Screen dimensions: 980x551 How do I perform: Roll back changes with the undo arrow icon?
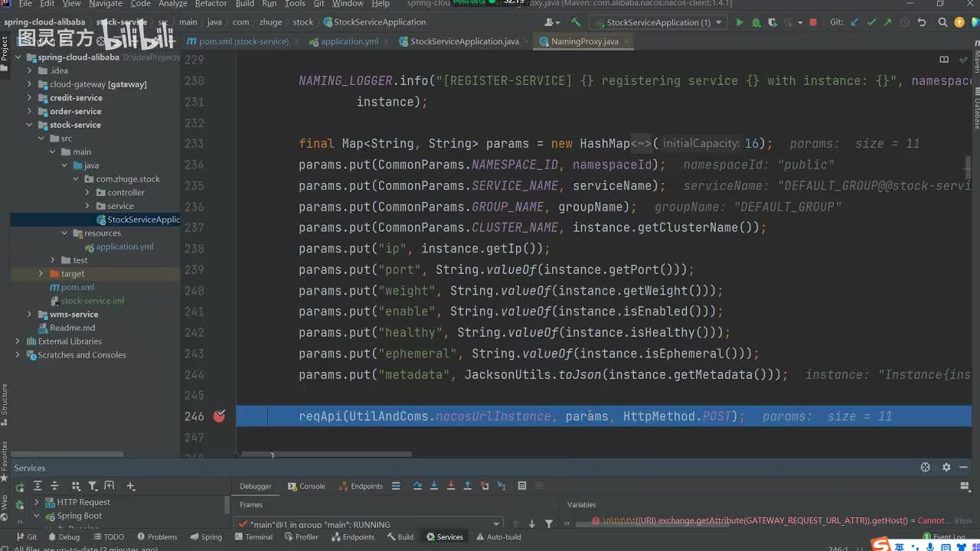pos(922,22)
